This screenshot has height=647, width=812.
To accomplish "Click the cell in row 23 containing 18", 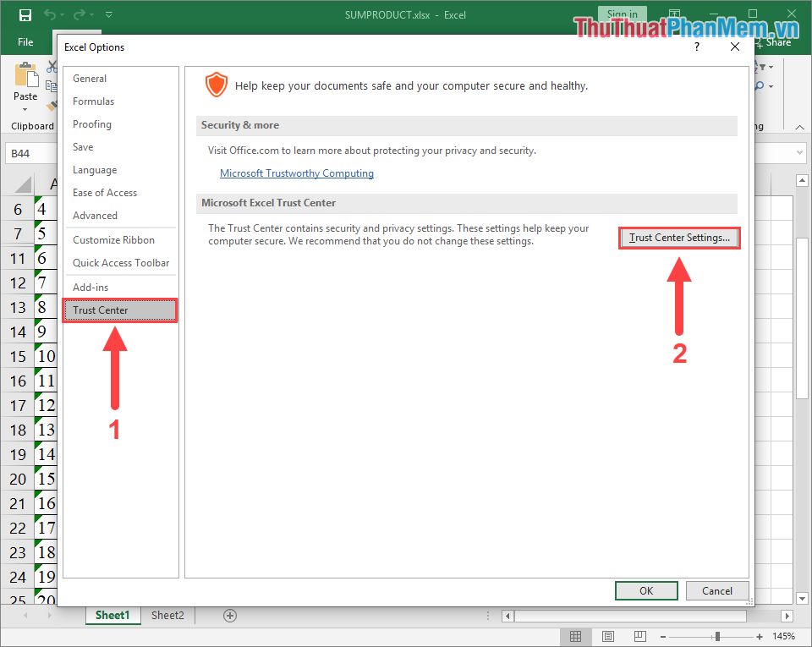I will [x=46, y=553].
